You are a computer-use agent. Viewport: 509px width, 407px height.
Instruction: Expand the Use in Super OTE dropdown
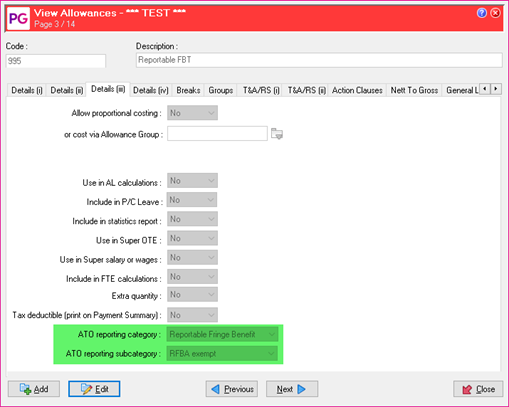click(x=192, y=238)
